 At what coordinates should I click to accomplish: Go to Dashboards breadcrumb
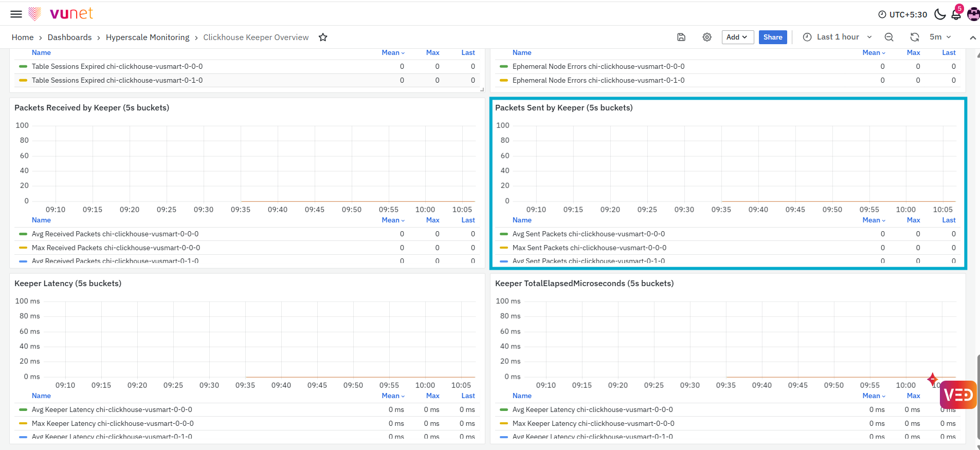69,37
